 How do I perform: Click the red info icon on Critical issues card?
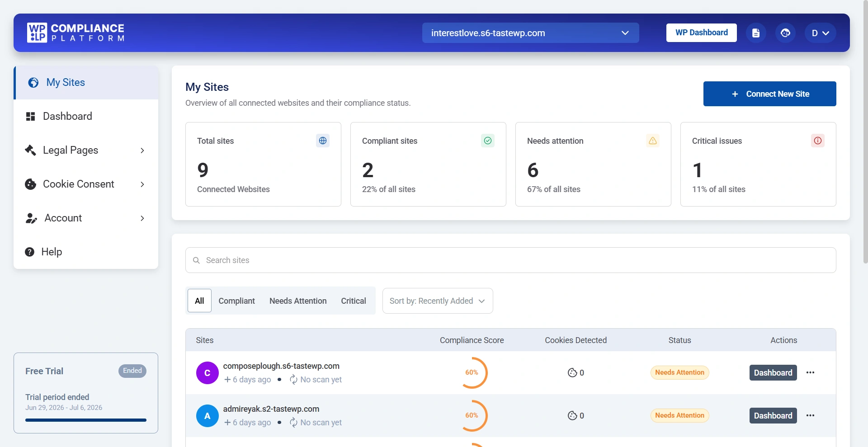pyautogui.click(x=818, y=141)
